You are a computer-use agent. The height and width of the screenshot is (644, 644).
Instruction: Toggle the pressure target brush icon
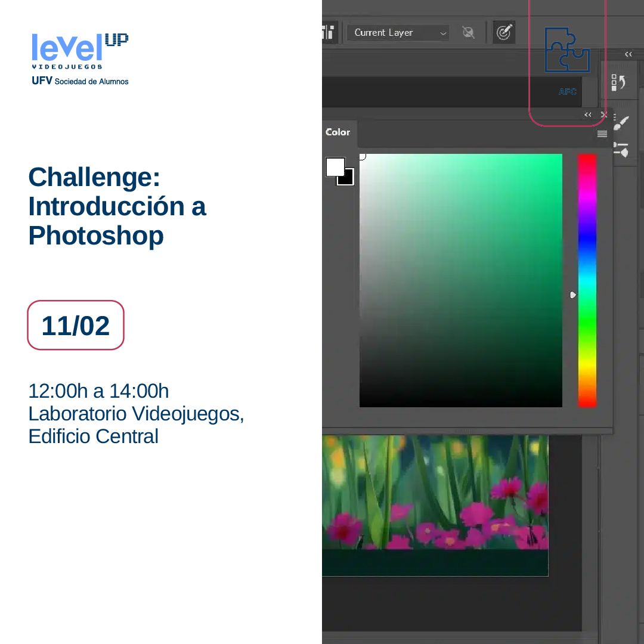[x=504, y=32]
